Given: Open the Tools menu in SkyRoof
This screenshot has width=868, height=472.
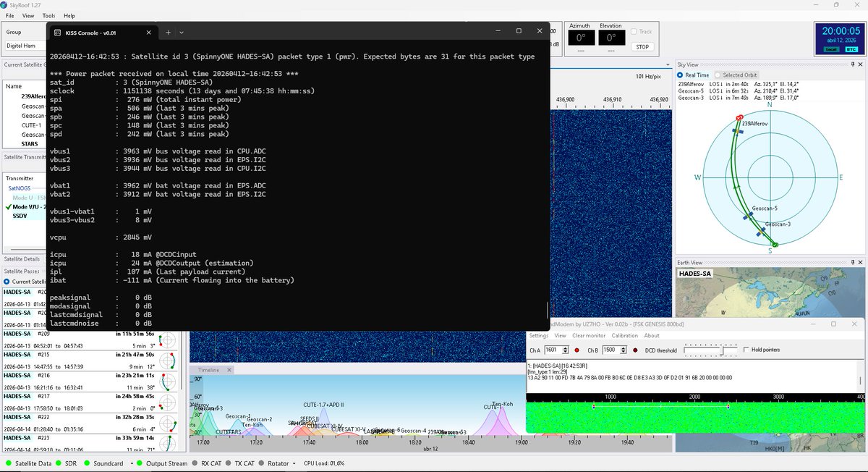Looking at the screenshot, I should click(48, 15).
